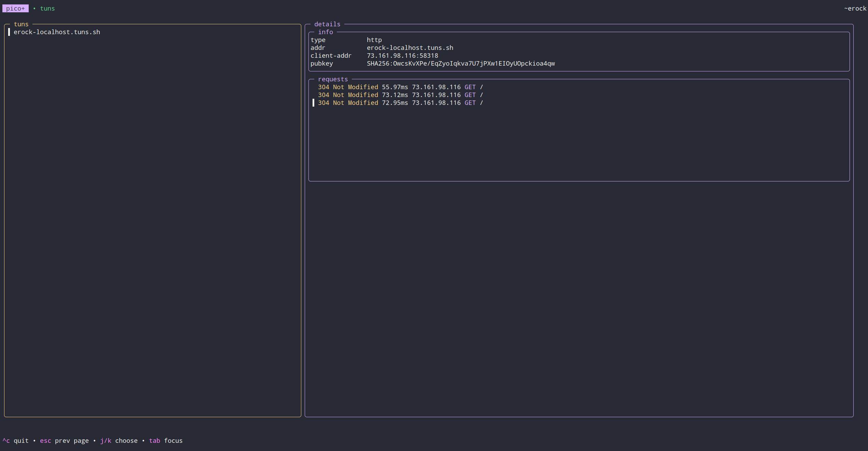The width and height of the screenshot is (868, 451).
Task: Select the 72.95ms request row
Action: [400, 103]
